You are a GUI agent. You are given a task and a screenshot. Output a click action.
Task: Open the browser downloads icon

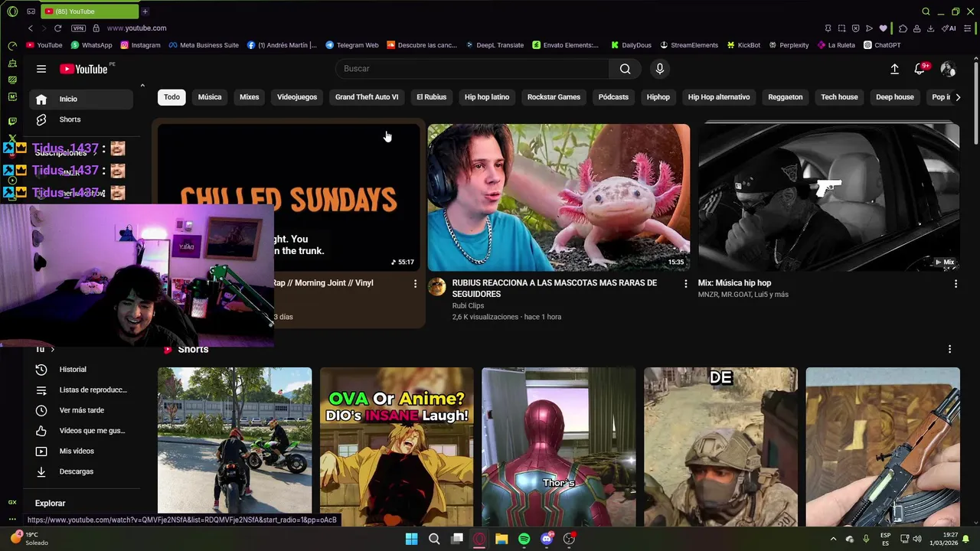pos(930,28)
